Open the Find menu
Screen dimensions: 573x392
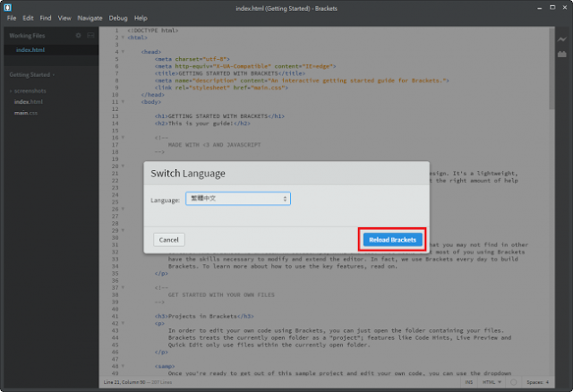tap(46, 18)
